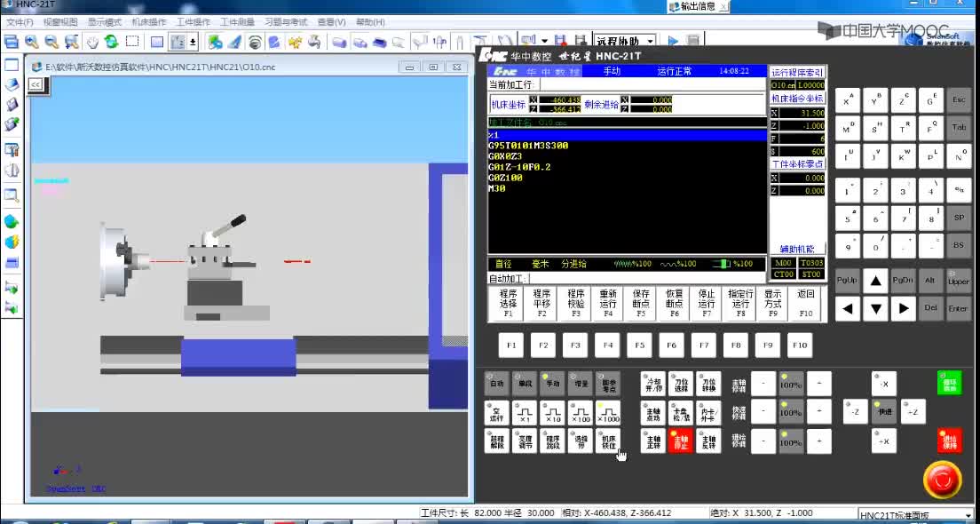980x524 pixels.
Task: Click the collapse << button in simulation view
Action: click(36, 84)
